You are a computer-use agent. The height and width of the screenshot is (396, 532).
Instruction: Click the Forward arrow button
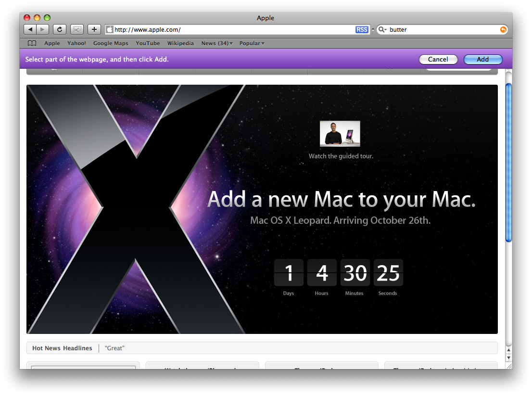42,29
